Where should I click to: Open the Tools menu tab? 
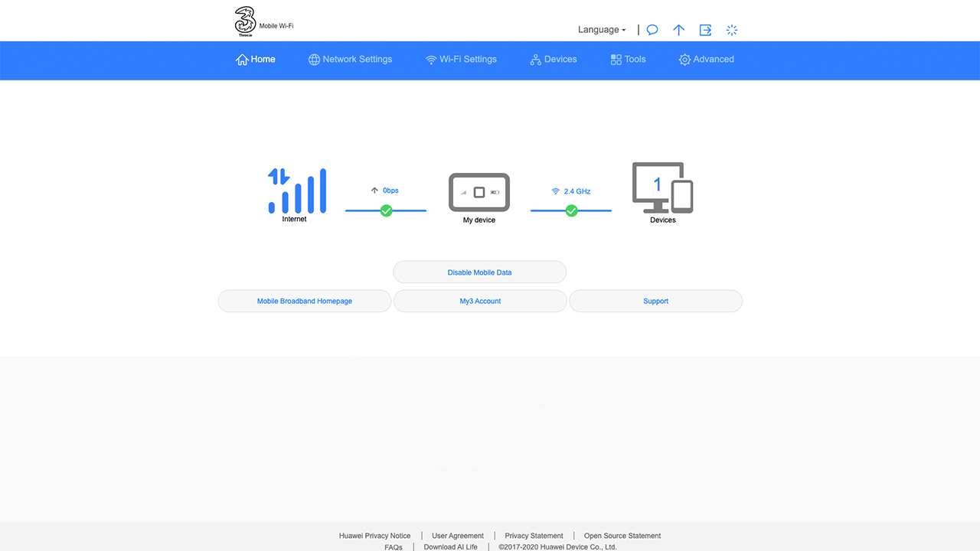click(x=628, y=60)
